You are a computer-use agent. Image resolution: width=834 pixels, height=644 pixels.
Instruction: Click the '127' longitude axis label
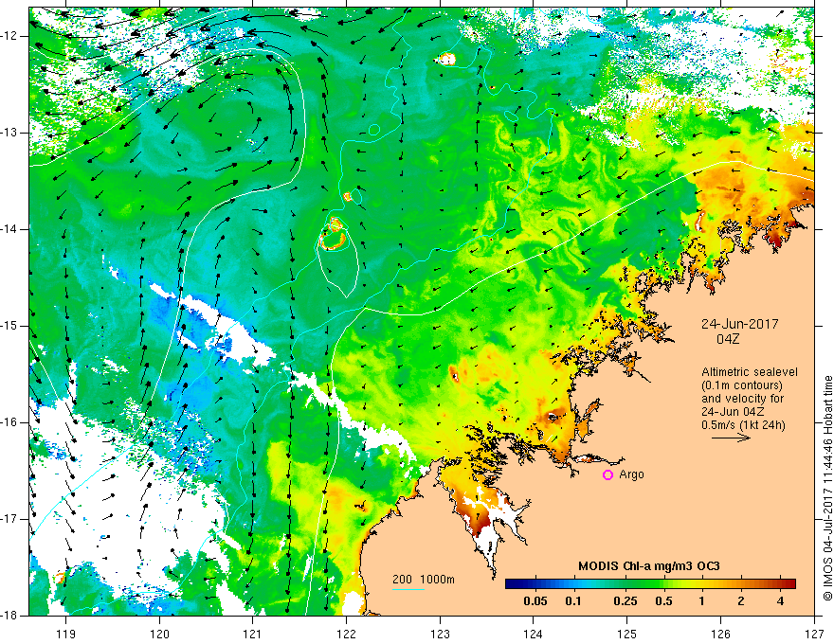tap(814, 634)
